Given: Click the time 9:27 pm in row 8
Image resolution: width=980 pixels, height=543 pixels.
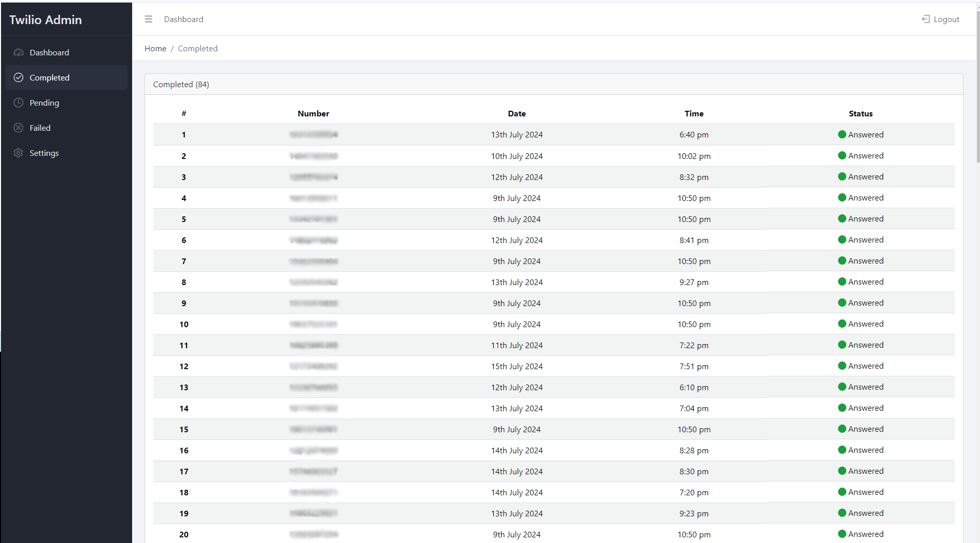Looking at the screenshot, I should click(694, 282).
